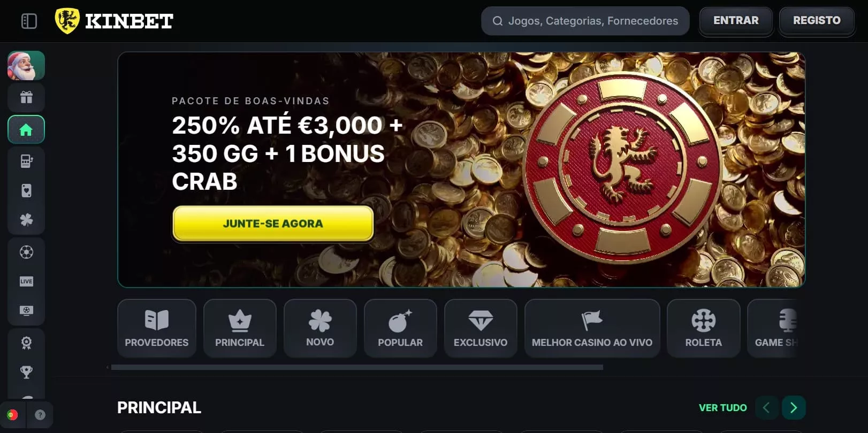Open the question mark help icon

click(x=40, y=415)
